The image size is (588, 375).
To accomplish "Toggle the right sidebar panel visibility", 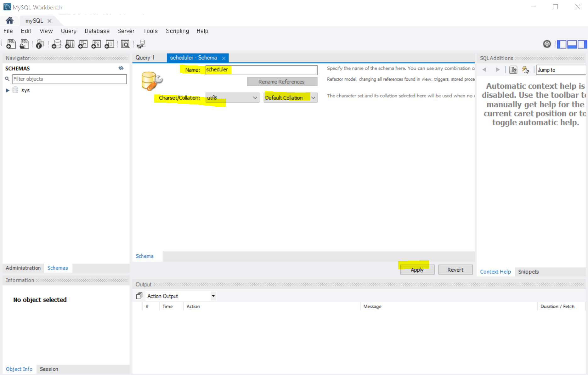I will click(x=582, y=44).
